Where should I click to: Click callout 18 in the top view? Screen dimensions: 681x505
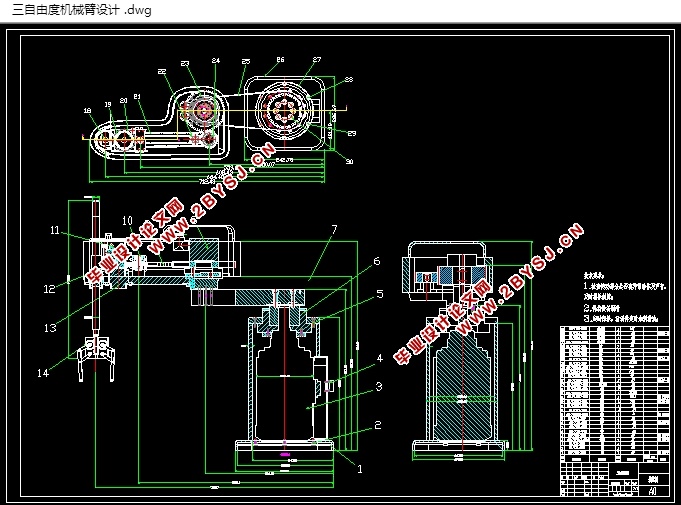[87, 111]
